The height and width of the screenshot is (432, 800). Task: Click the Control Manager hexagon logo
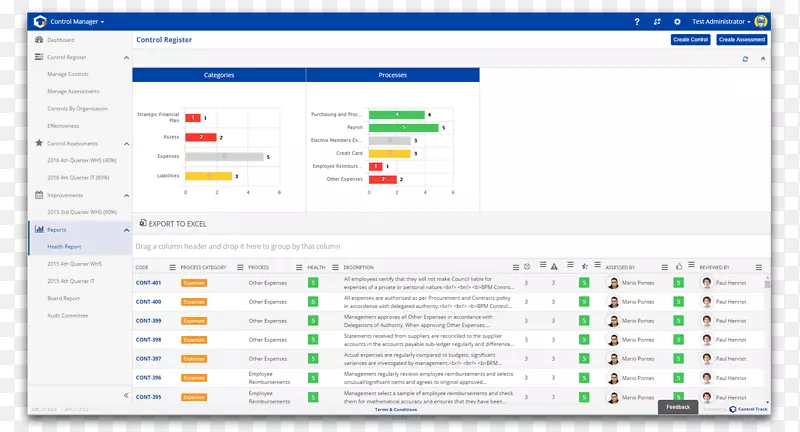tap(40, 21)
